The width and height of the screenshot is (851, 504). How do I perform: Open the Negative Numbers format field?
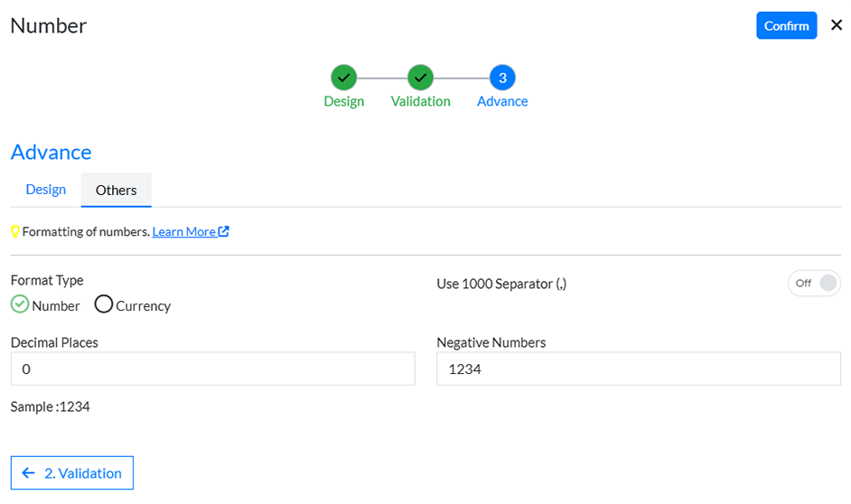pyautogui.click(x=638, y=369)
